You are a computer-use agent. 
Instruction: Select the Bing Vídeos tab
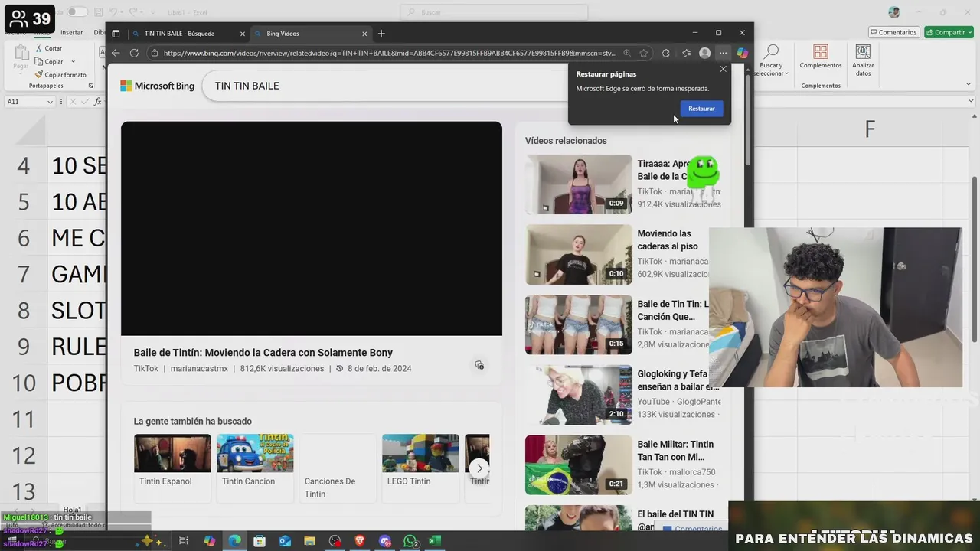310,34
